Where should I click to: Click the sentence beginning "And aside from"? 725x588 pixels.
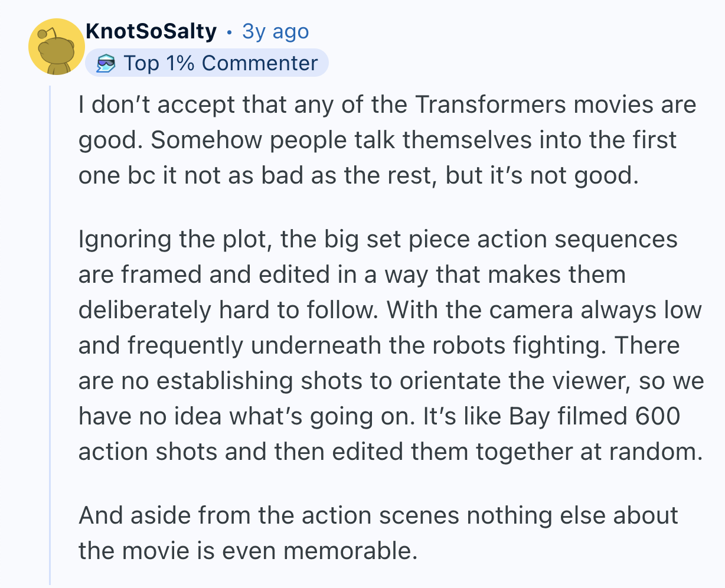tap(378, 515)
